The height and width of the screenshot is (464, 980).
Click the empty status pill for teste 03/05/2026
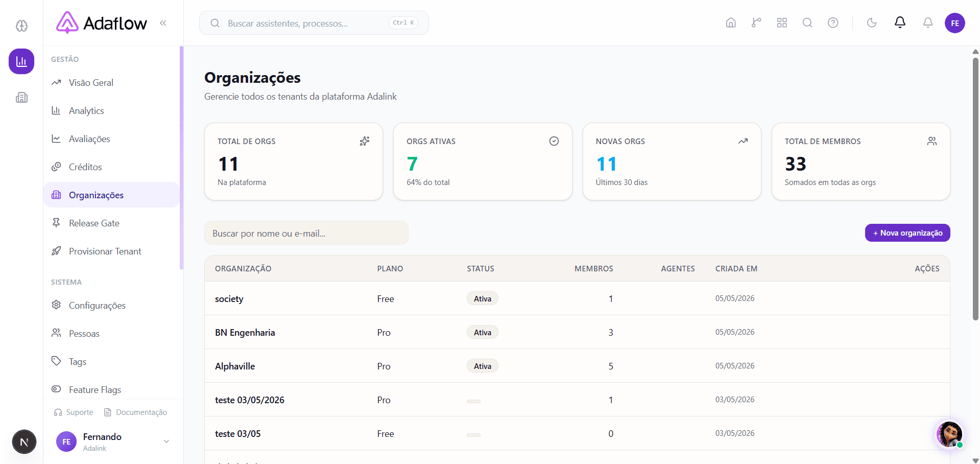(473, 401)
